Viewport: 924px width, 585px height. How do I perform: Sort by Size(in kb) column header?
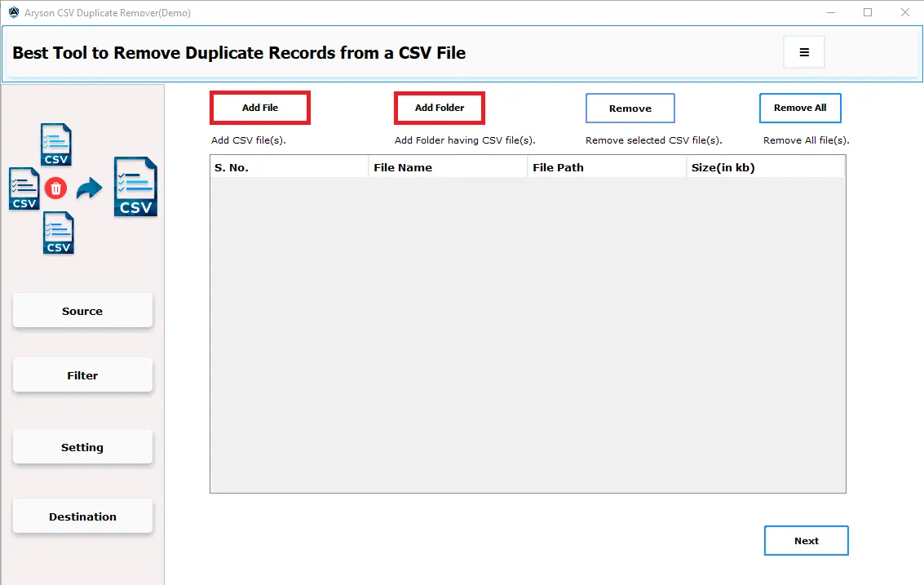tap(766, 167)
